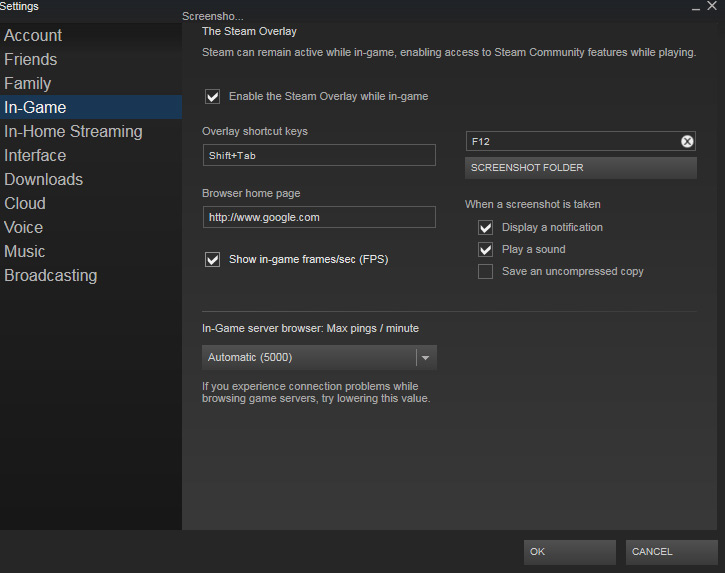This screenshot has width=725, height=573.
Task: Switch to Friends settings
Action: [31, 60]
